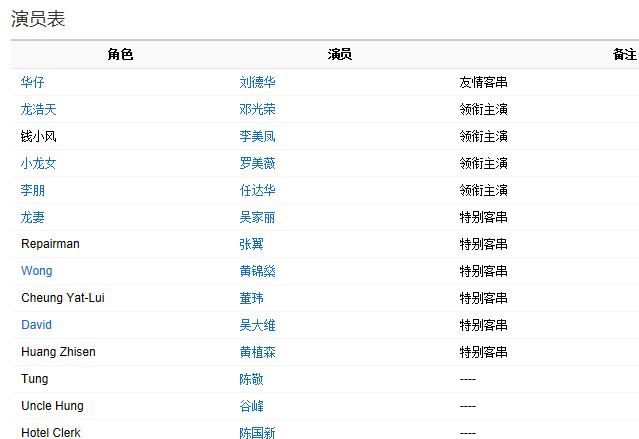Click the dashes note in Tung row

(468, 379)
